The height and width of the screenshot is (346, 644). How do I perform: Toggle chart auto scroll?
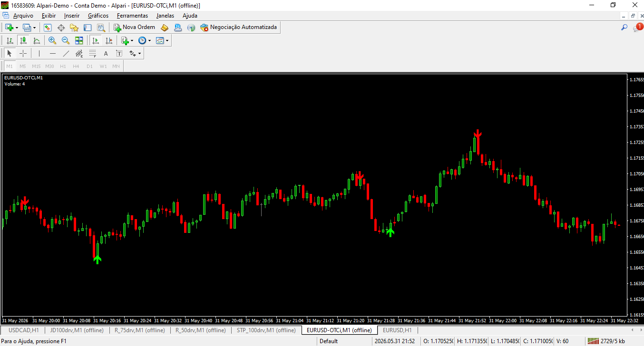pyautogui.click(x=96, y=41)
